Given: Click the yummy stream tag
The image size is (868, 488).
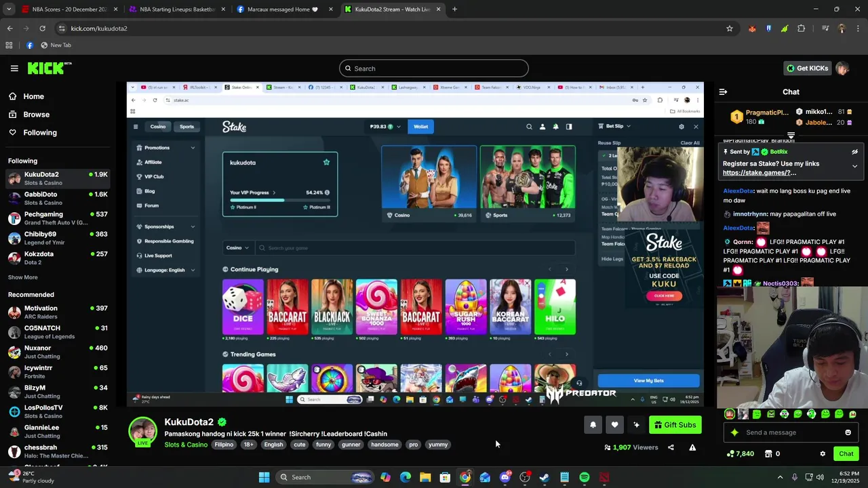Looking at the screenshot, I should 438,445.
